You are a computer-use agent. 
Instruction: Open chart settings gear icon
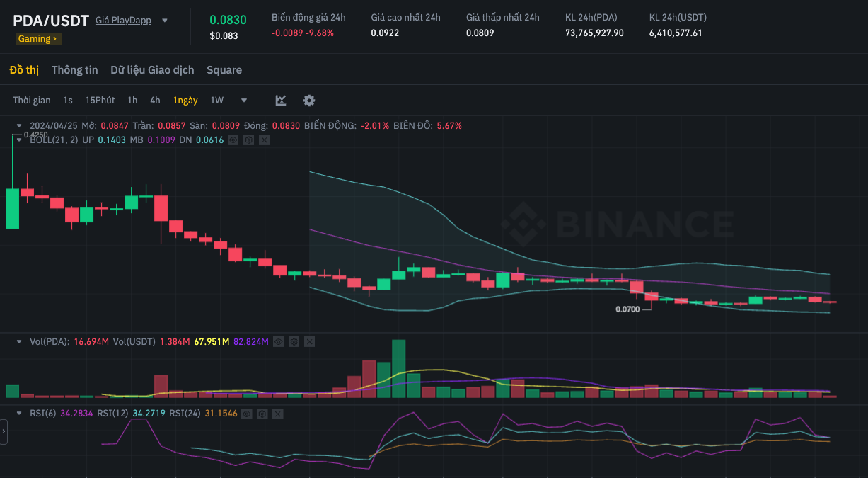pos(309,101)
